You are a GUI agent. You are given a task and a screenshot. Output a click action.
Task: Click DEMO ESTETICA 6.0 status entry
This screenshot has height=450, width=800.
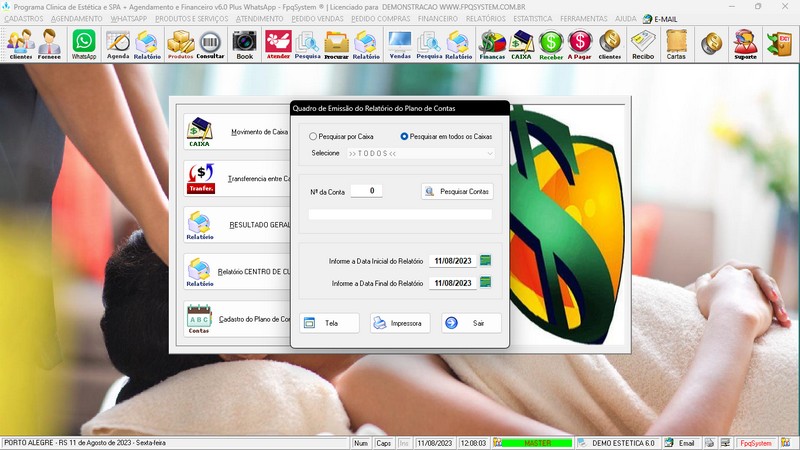point(618,443)
